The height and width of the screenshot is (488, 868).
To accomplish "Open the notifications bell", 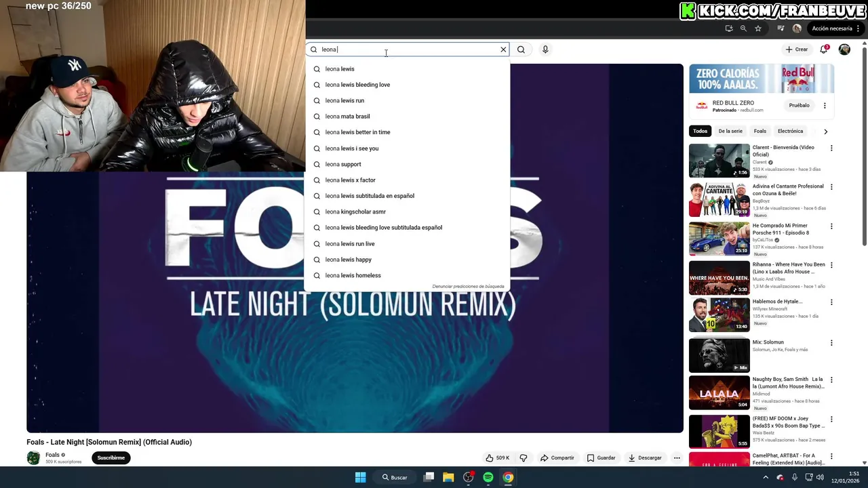I will coord(824,49).
